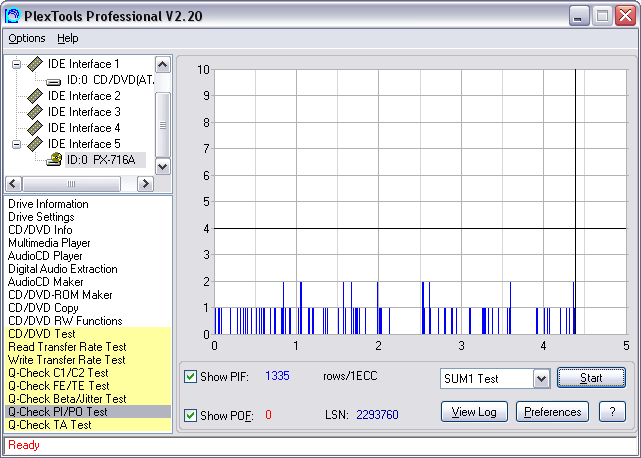This screenshot has height=458, width=641.
Task: Click the IDE Interface 2 chip icon
Action: 35,96
